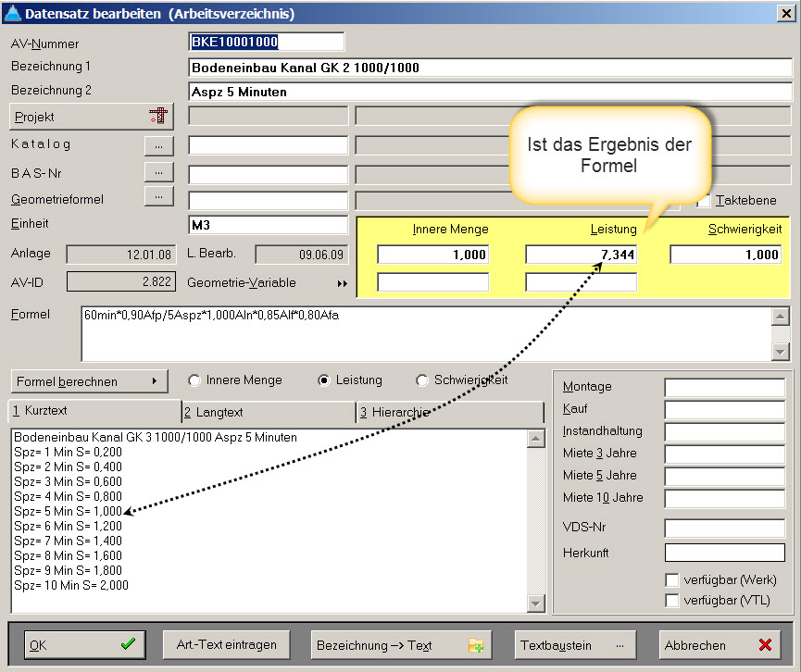Open the Geometrieformel browse ellipsis button
Viewport: 801px width, 672px height.
click(x=158, y=196)
